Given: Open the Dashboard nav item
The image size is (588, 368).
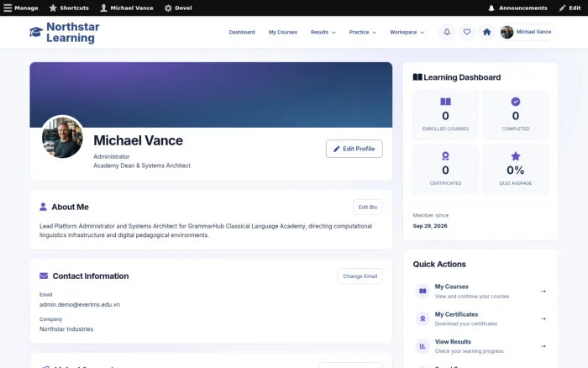Looking at the screenshot, I should 242,32.
